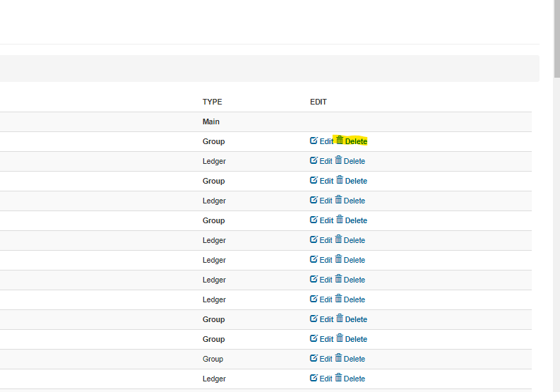Click the TYPE column header
The width and height of the screenshot is (560, 392).
click(212, 102)
